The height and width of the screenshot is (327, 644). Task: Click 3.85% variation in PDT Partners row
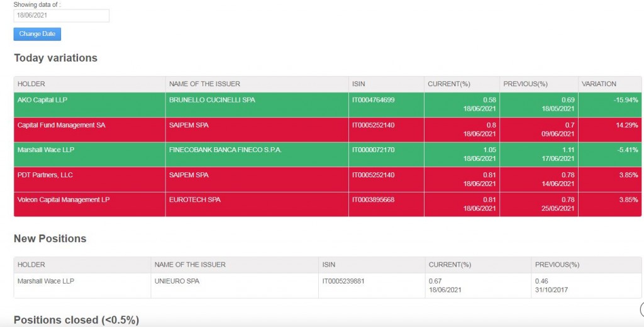point(628,175)
